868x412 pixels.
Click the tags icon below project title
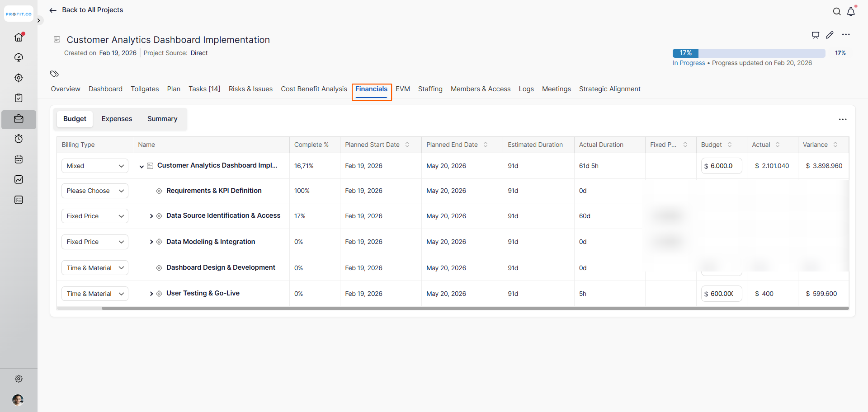pos(54,74)
